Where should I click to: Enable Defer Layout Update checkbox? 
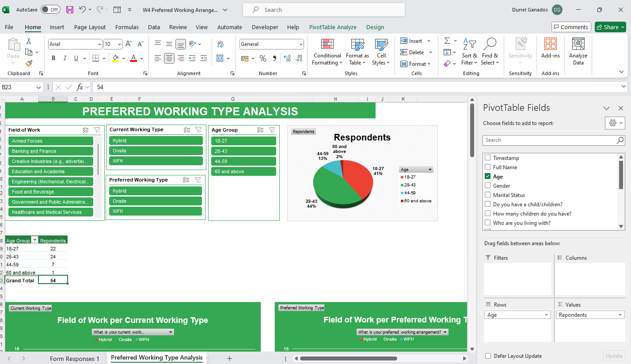488,356
